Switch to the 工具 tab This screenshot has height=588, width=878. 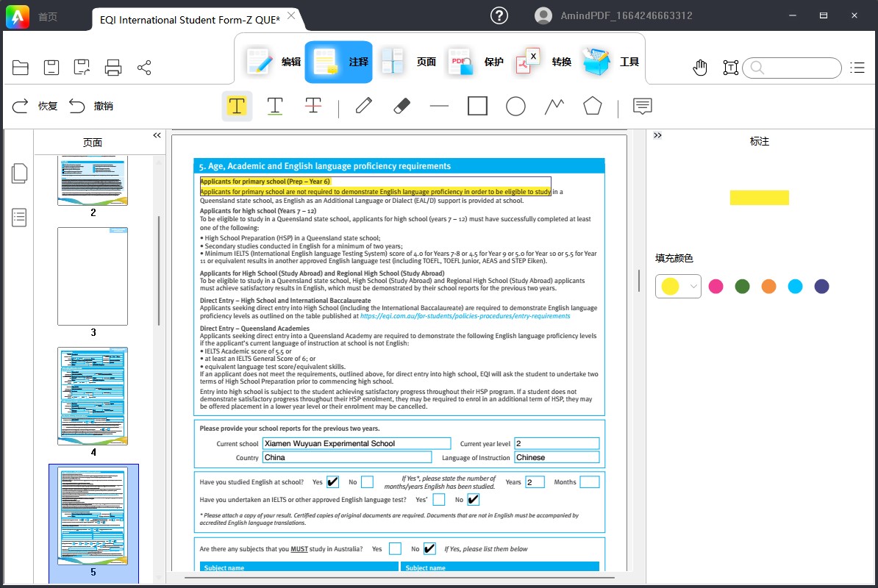[x=610, y=62]
